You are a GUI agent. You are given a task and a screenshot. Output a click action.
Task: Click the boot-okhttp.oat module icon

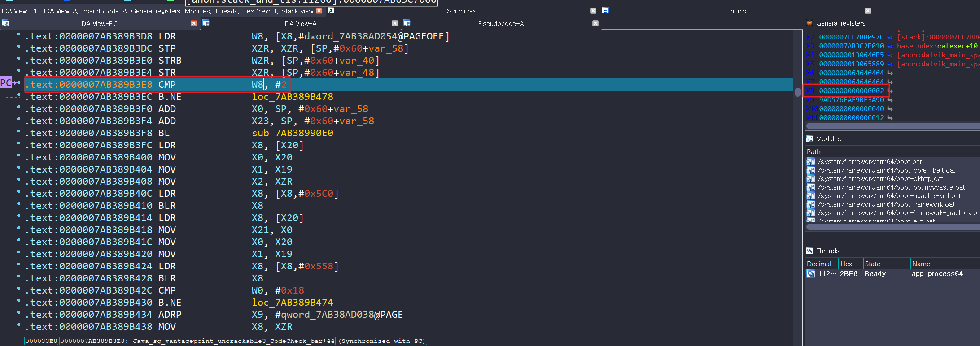coord(811,179)
